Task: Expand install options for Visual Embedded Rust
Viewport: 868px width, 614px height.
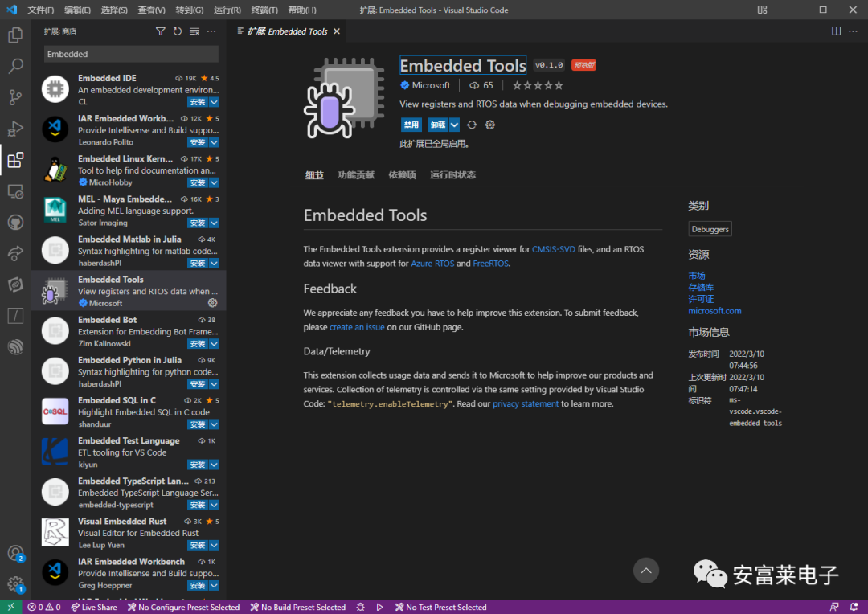Action: tap(215, 546)
